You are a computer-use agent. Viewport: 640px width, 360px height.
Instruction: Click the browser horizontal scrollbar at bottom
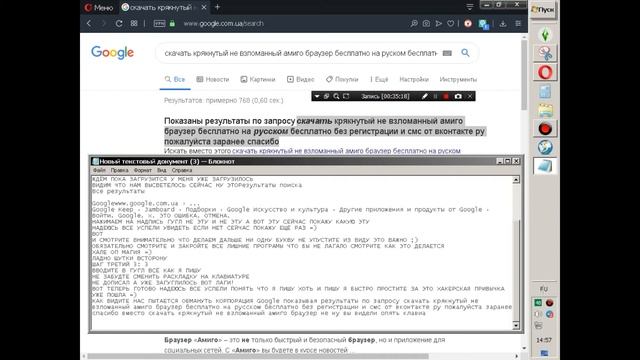[258, 356]
